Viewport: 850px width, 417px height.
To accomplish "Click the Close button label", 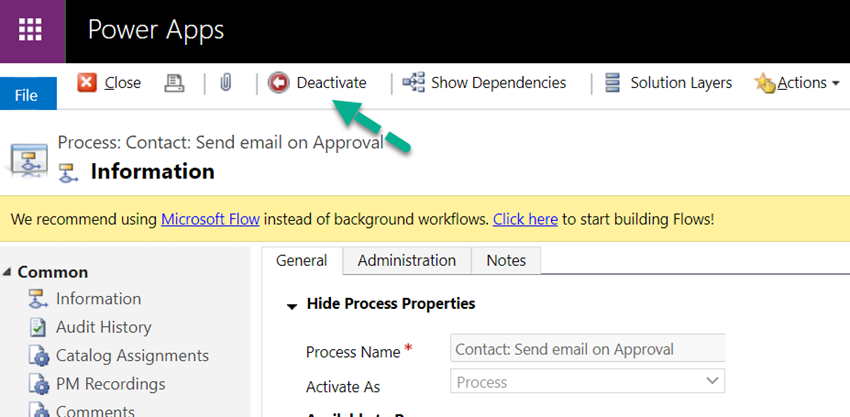I will 123,83.
